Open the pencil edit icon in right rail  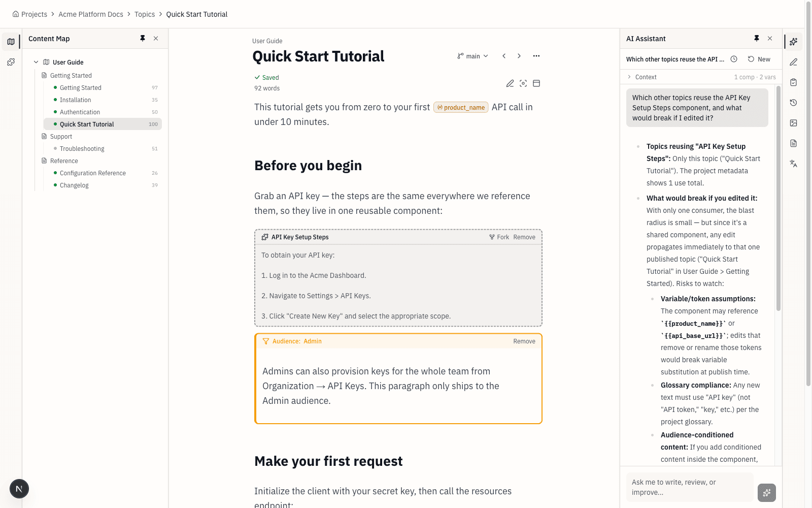click(x=794, y=62)
